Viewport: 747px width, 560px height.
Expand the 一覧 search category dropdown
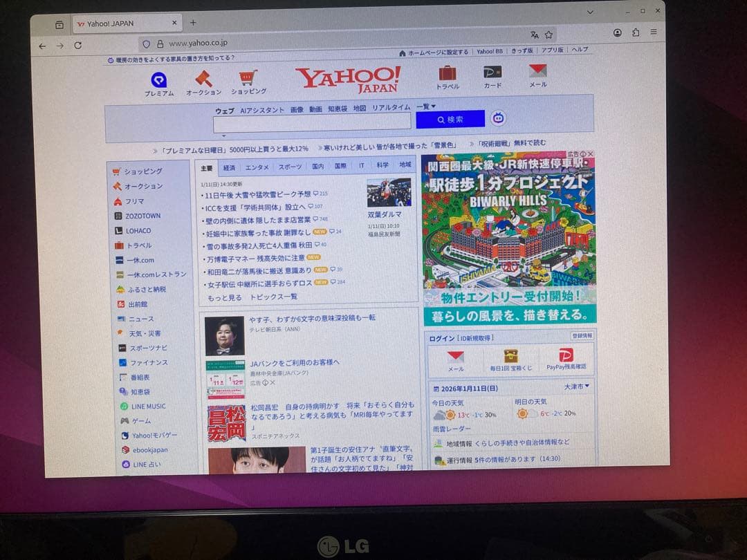pos(426,107)
